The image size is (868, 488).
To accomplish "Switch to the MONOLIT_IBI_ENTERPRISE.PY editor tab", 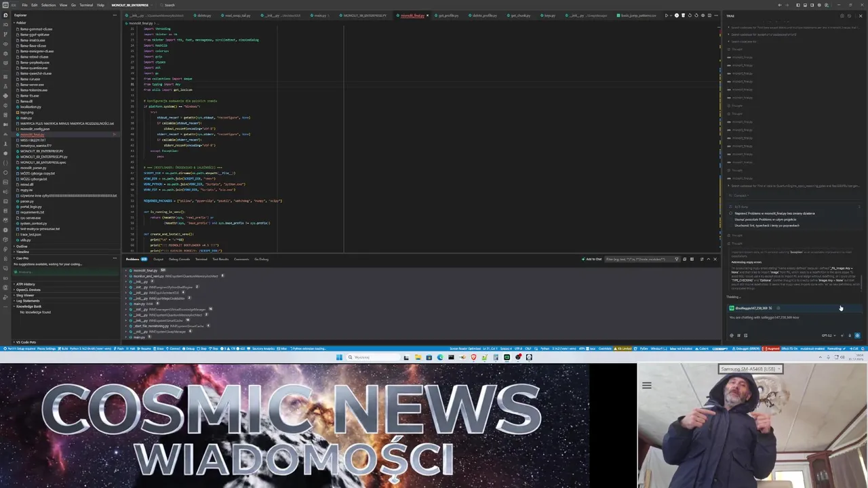I will 363,15.
